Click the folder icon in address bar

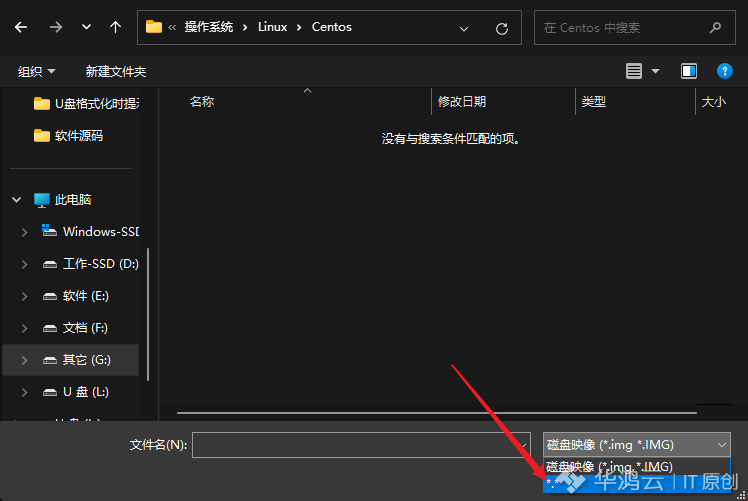tap(154, 27)
